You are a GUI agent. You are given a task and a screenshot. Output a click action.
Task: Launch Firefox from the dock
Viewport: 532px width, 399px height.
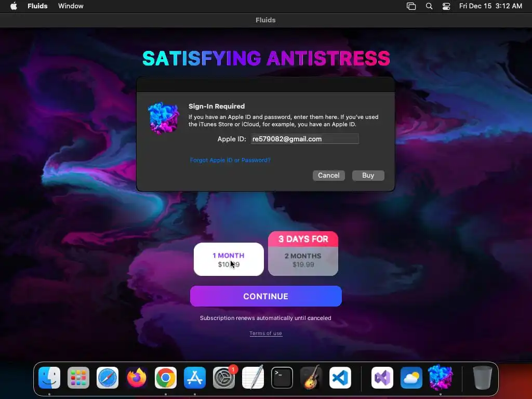tap(137, 378)
